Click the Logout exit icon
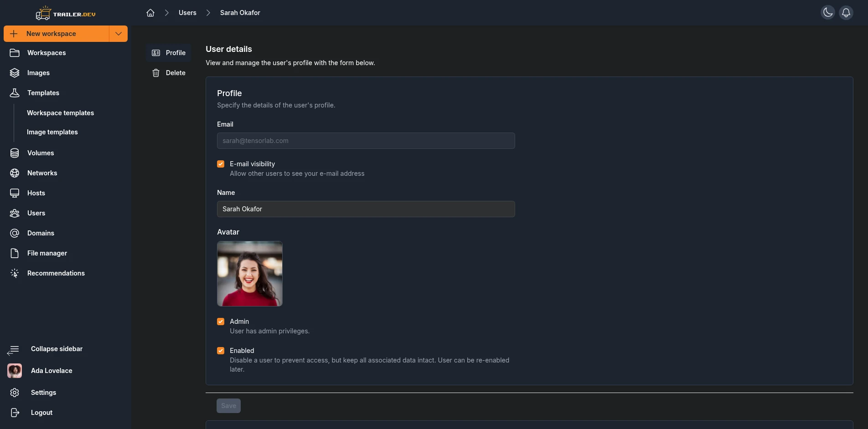Image resolution: width=868 pixels, height=429 pixels. point(15,413)
